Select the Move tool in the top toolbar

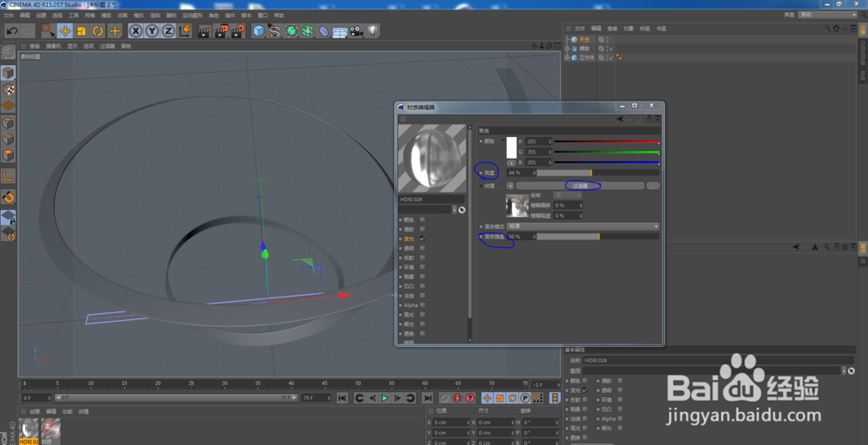point(65,31)
